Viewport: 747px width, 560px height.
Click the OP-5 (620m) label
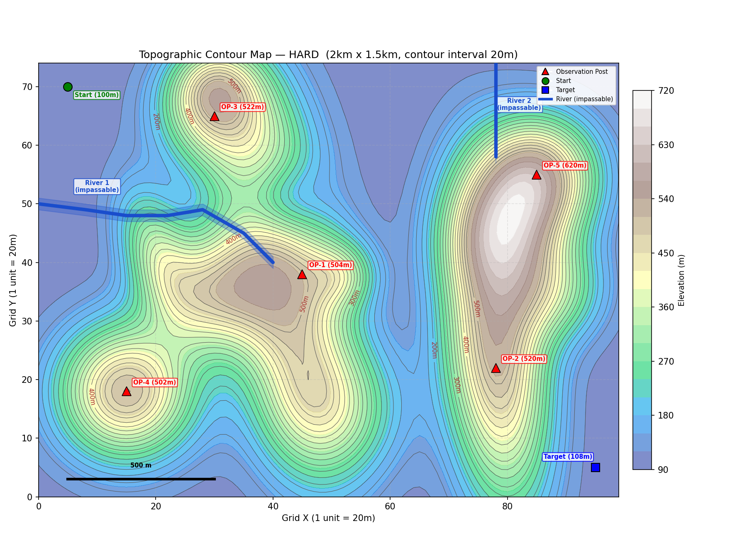(x=565, y=166)
